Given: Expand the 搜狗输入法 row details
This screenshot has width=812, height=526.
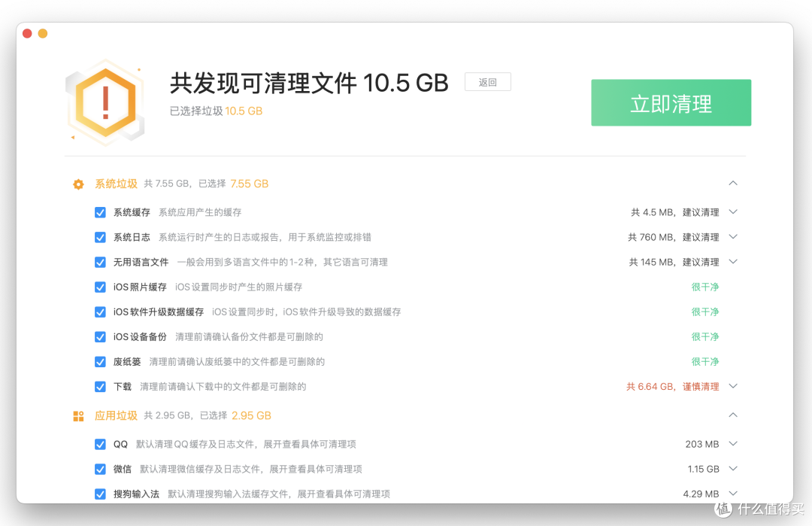Looking at the screenshot, I should click(733, 494).
